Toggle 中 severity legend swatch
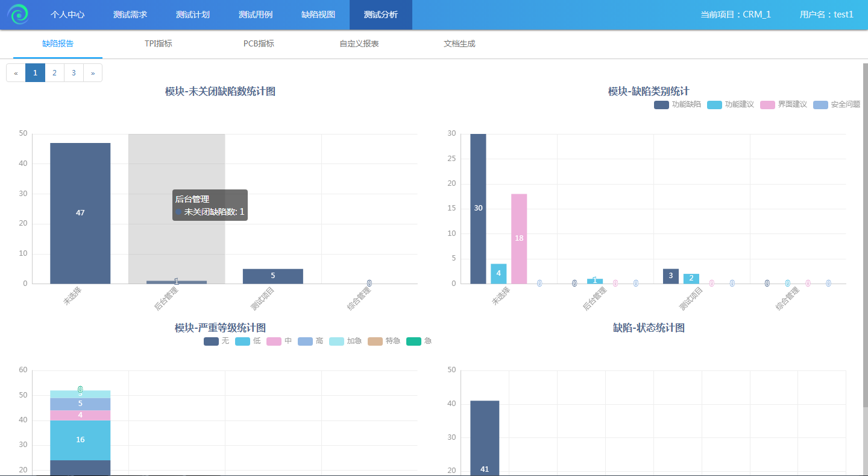The image size is (868, 476). pos(274,341)
